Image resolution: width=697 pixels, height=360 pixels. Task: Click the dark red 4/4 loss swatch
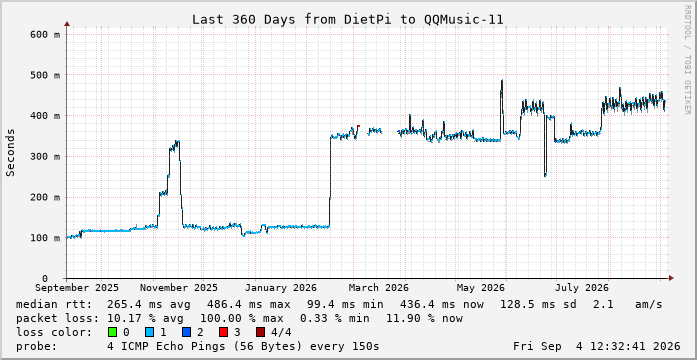261,332
